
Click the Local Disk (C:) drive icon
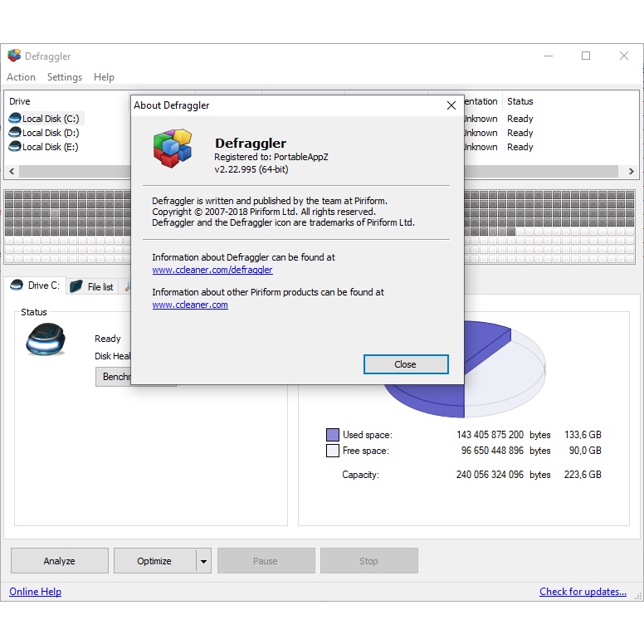(14, 119)
